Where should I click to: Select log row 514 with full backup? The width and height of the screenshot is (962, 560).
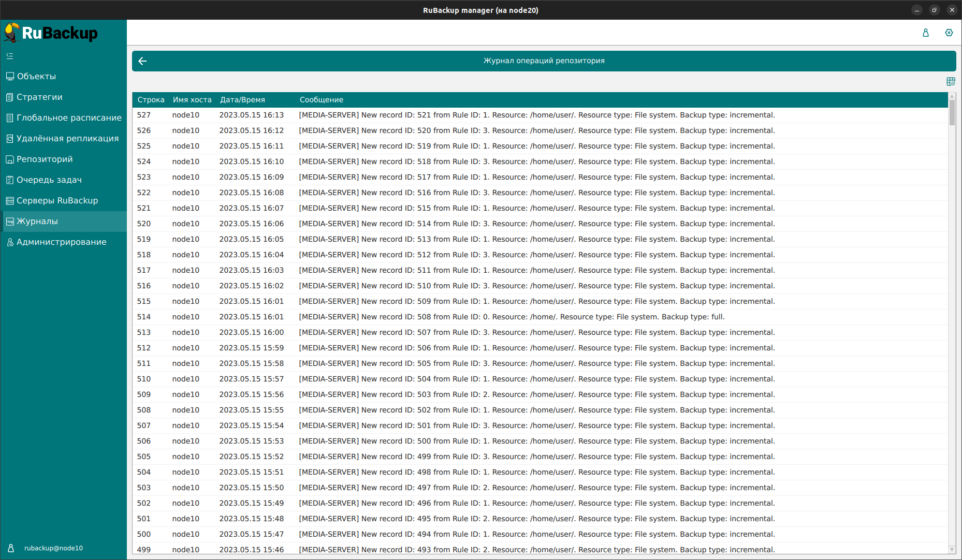(x=512, y=317)
